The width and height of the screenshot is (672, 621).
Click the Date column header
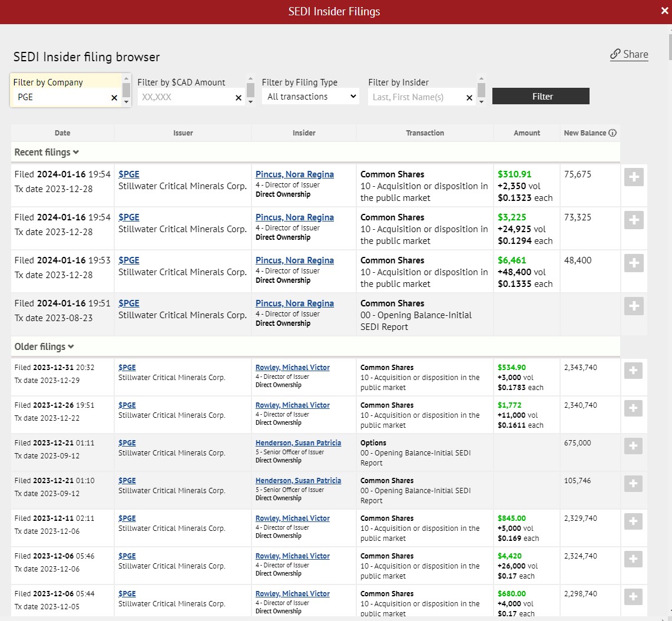tap(62, 133)
